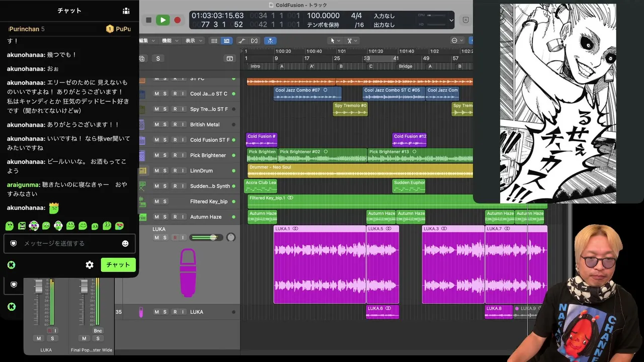Open chat settings gear
The image size is (644, 362).
tap(90, 265)
